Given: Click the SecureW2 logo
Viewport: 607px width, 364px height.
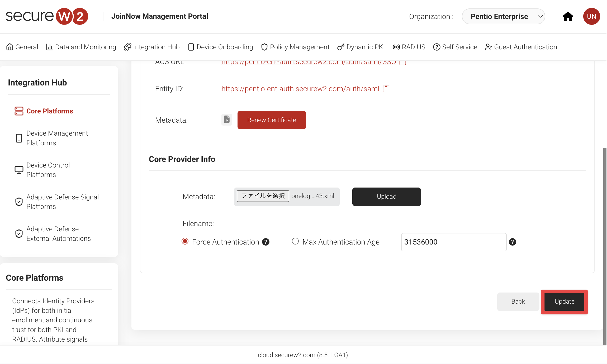Looking at the screenshot, I should (47, 16).
